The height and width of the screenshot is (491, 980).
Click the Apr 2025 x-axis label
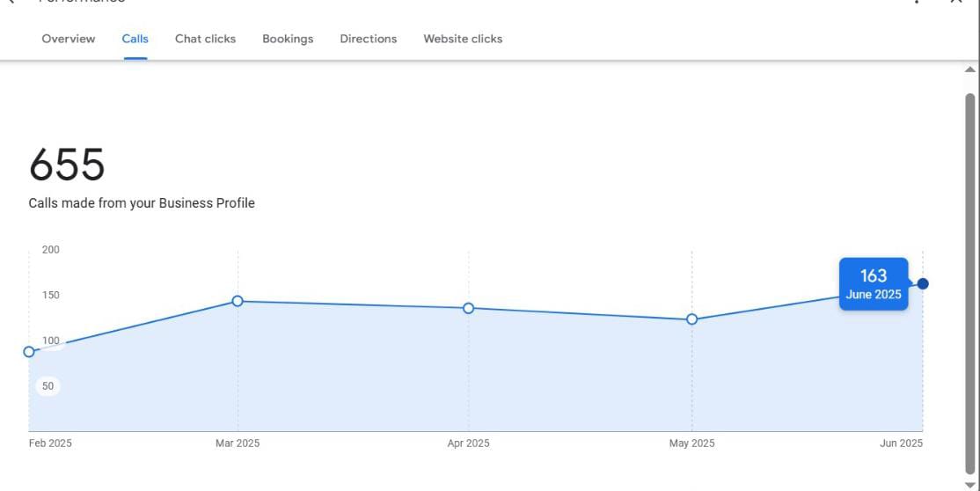[x=468, y=443]
